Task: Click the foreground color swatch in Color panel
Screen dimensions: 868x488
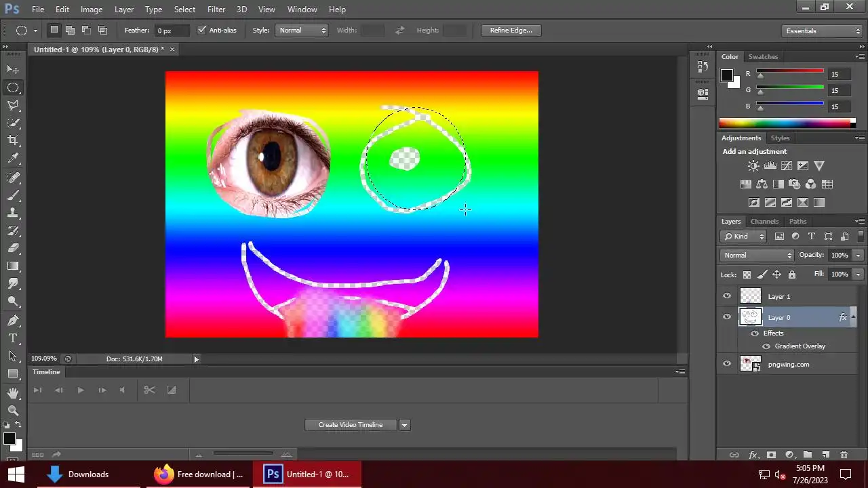Action: [726, 75]
